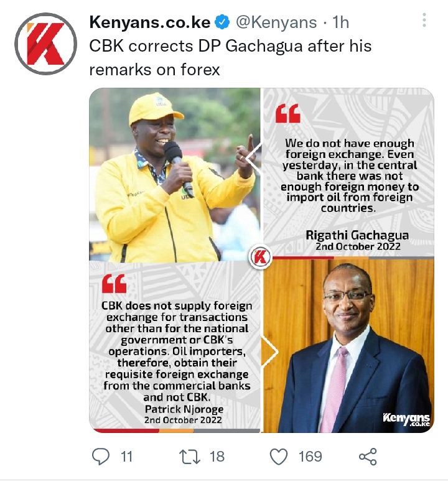Screen dimensions: 448x484
Task: Click the Kenyans.co.ke watermark on photo
Action: pos(406,419)
